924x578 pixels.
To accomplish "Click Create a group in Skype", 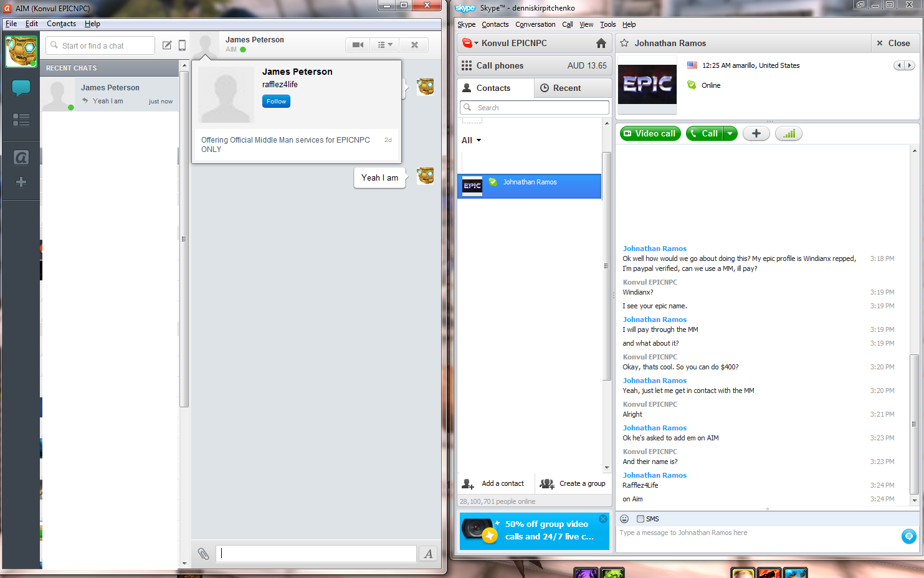I will click(x=573, y=483).
